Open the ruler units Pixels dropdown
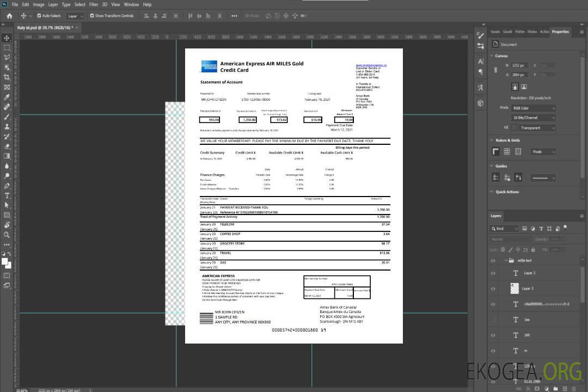Screen dimensions: 588x392 (x=543, y=152)
